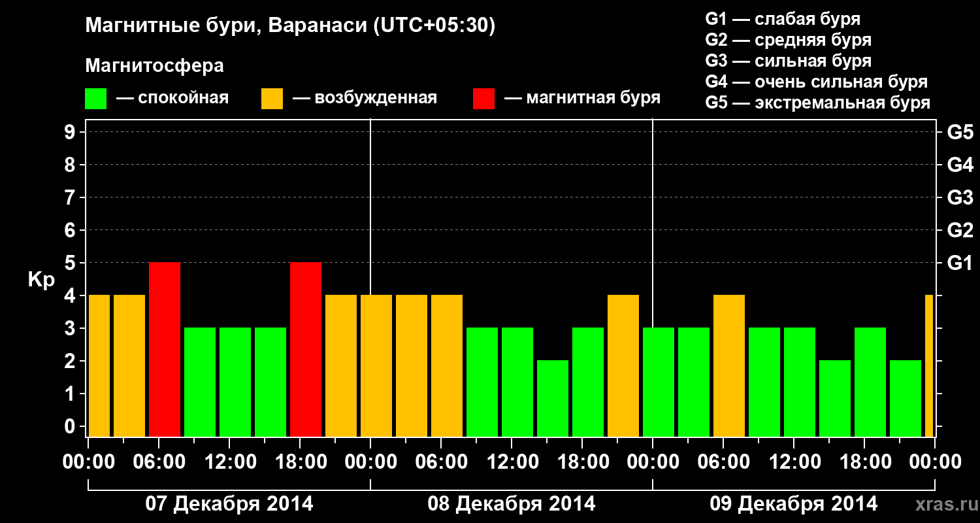Click the legend text 'G5 — экстремальная буря'

click(x=817, y=103)
